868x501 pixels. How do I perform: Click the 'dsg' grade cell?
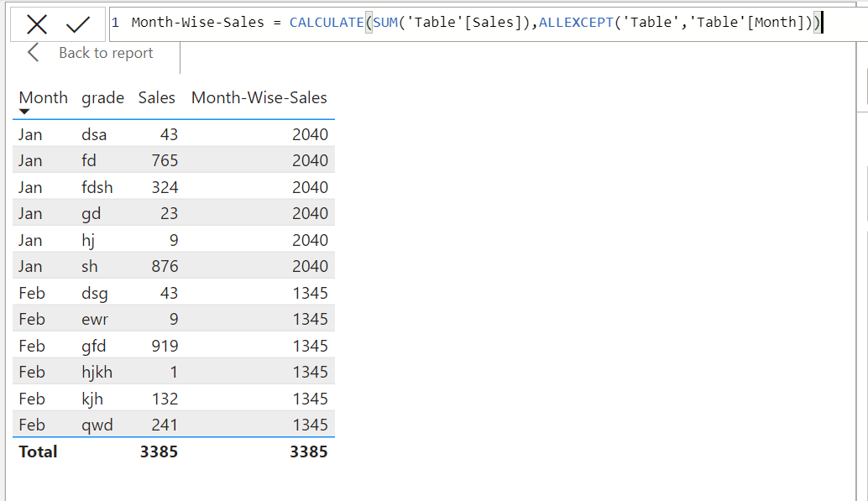coord(95,294)
